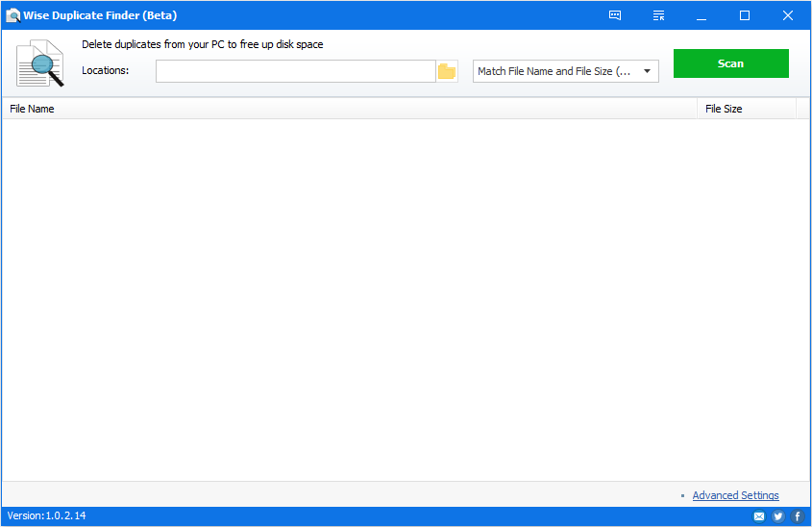This screenshot has width=812, height=527.
Task: Start the scan with green Scan button
Action: tap(730, 63)
